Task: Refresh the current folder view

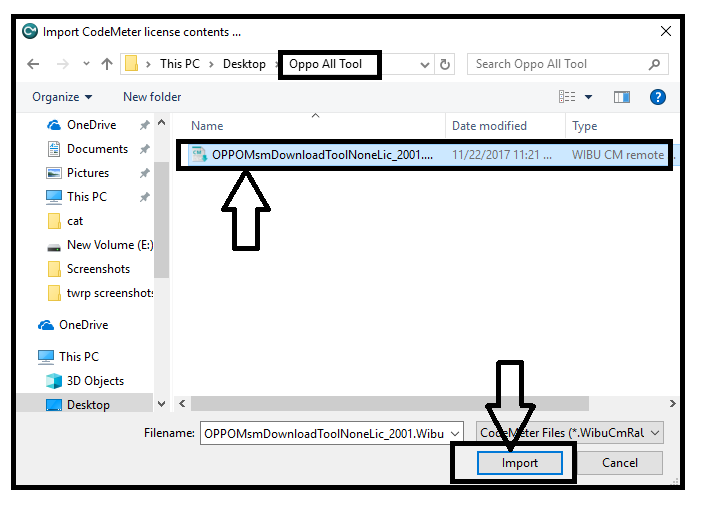Action: point(444,65)
